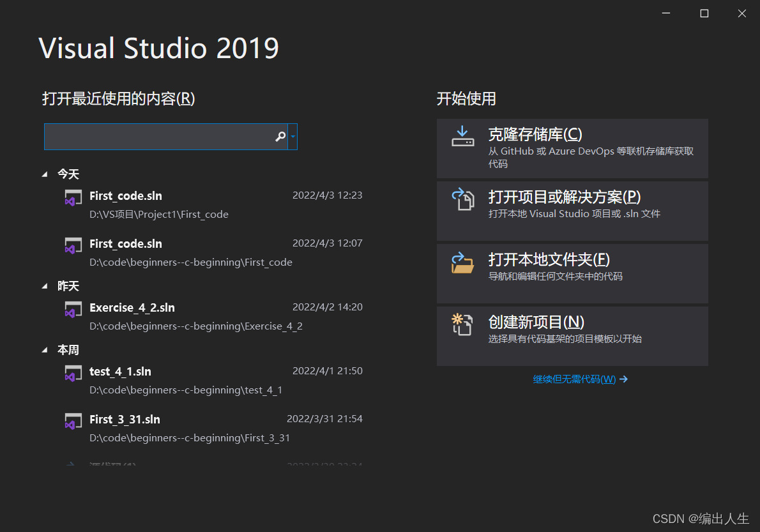760x532 pixels.
Task: Maximize the Visual Studio 2019 window
Action: pyautogui.click(x=704, y=13)
